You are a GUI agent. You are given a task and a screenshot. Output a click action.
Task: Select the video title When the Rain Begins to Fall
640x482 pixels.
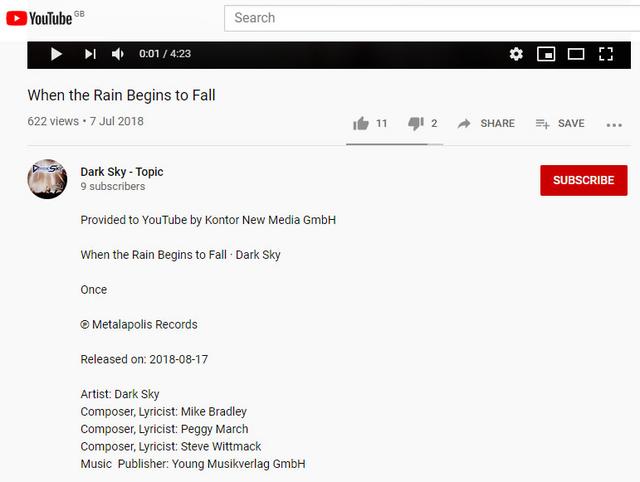pos(121,95)
